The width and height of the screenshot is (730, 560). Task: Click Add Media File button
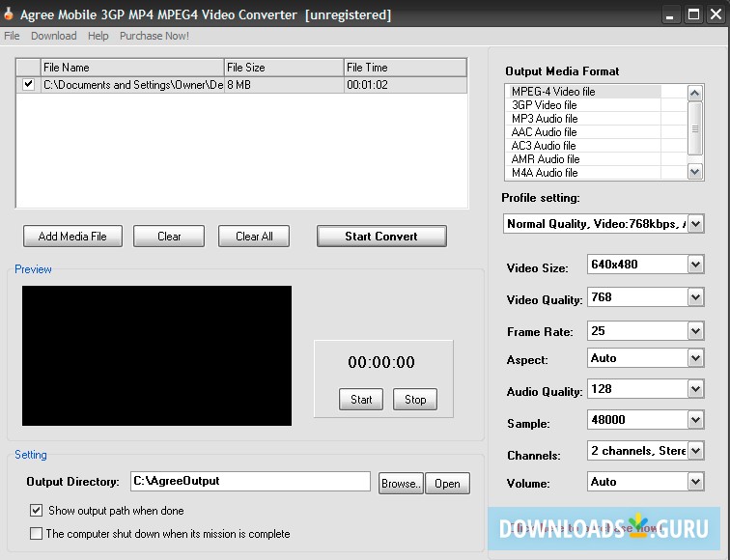pyautogui.click(x=72, y=236)
